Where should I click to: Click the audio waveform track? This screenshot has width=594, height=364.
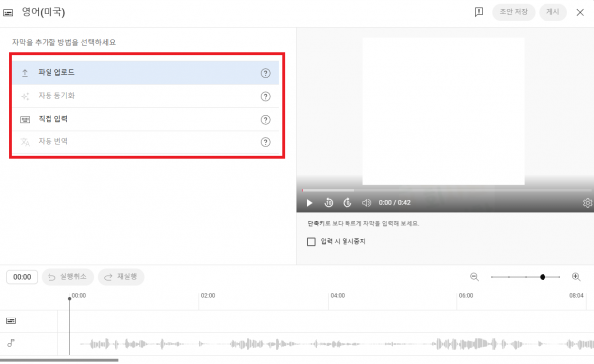click(326, 344)
